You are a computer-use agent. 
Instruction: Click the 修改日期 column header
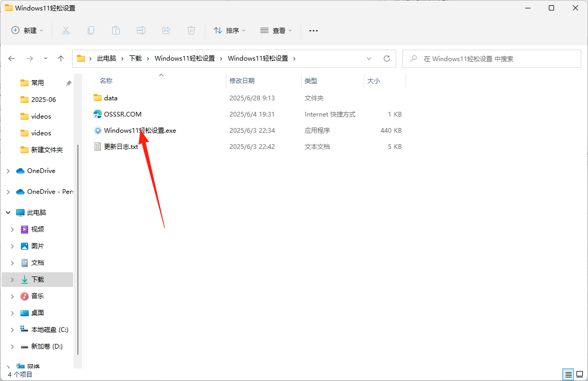(242, 81)
